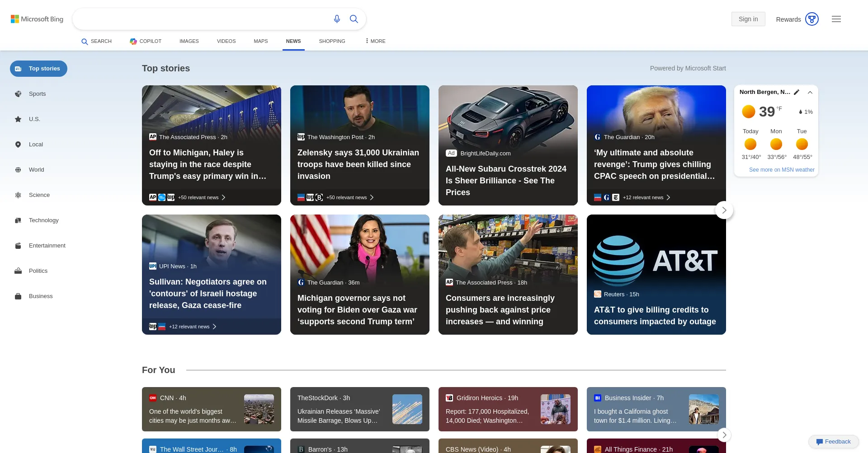Click the U.S. star icon
The height and width of the screenshot is (453, 868).
[18, 119]
